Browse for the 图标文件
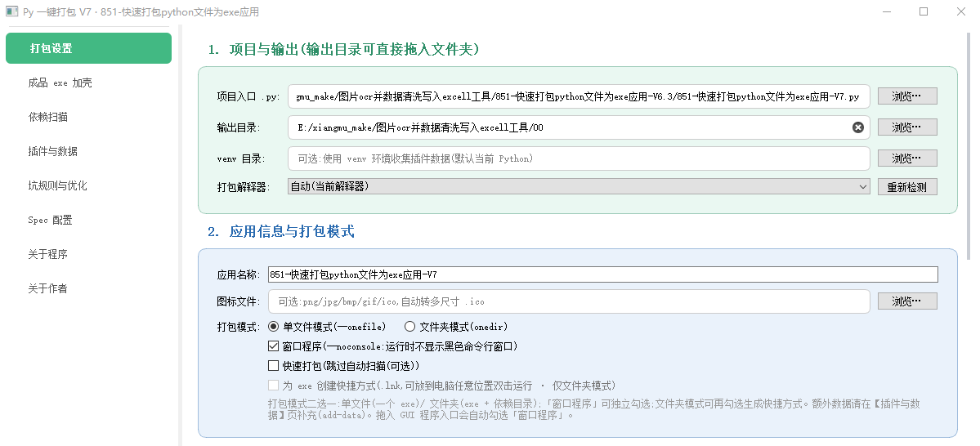The height and width of the screenshot is (446, 980). (x=907, y=301)
